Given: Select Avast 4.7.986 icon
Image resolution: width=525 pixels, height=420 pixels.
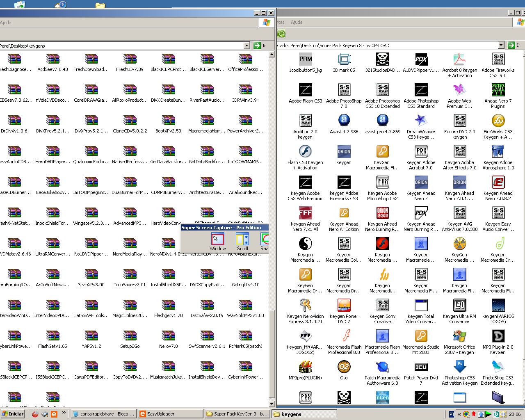Looking at the screenshot, I should (344, 121).
